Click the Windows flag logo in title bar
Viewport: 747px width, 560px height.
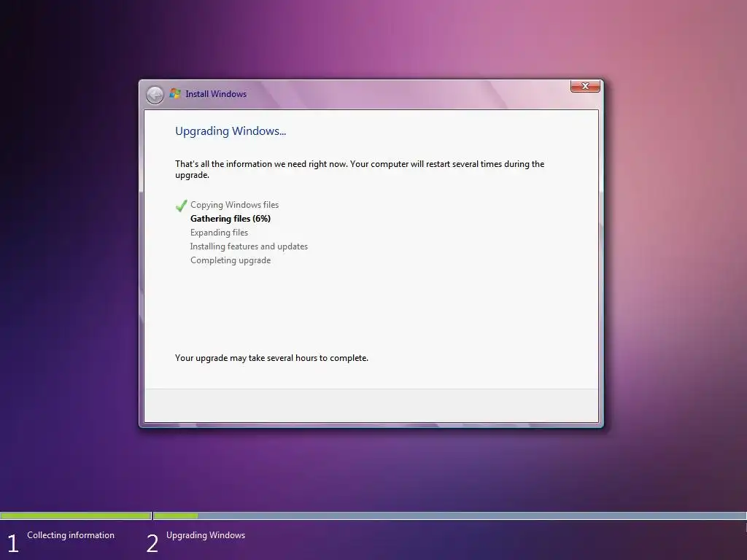[x=175, y=94]
